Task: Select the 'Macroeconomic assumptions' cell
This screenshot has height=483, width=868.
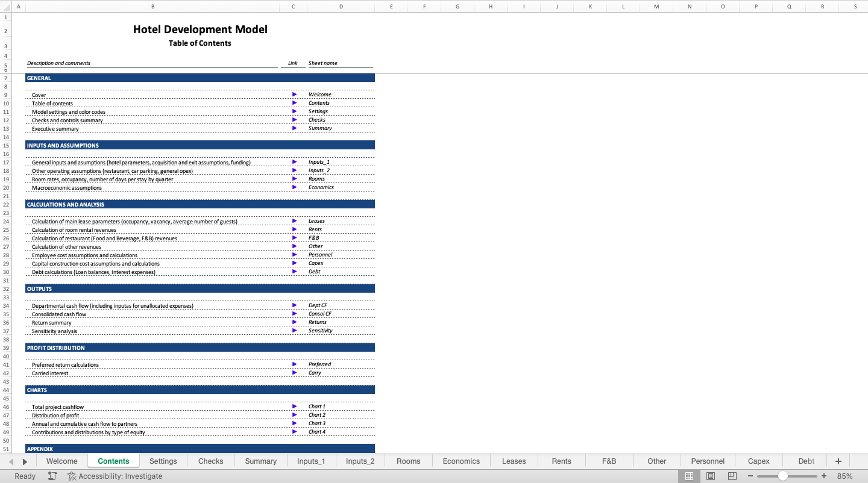Action: point(153,187)
